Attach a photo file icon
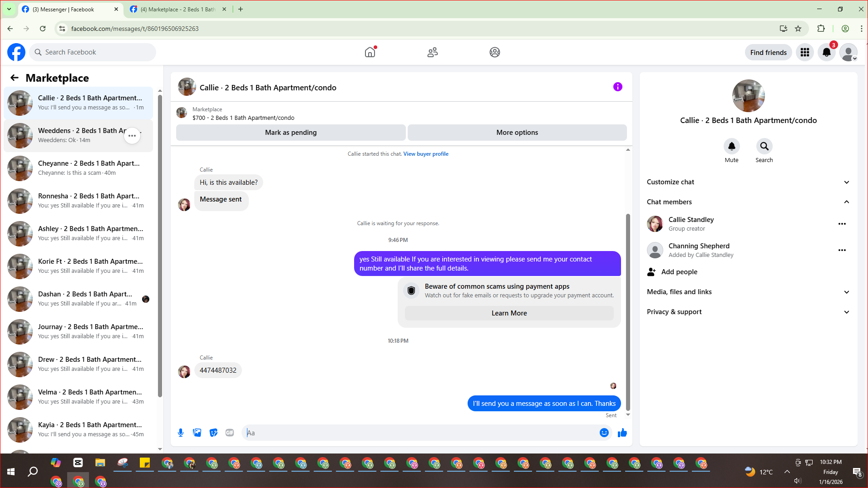 click(x=197, y=433)
